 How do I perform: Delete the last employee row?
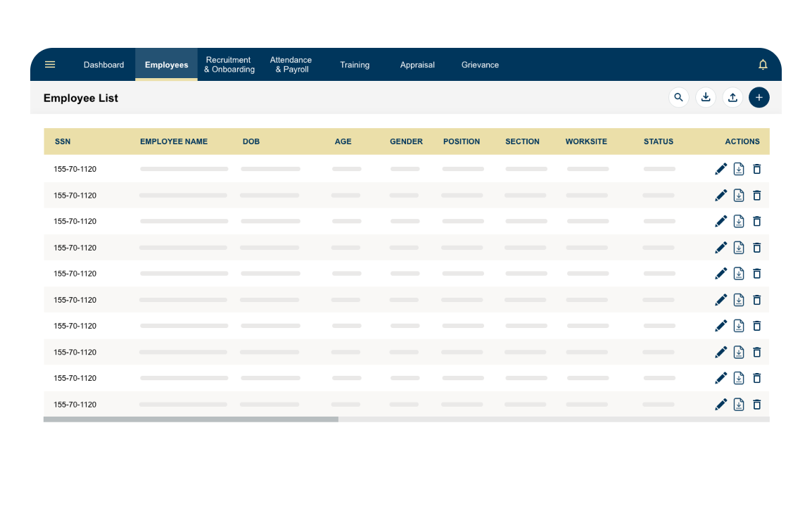[757, 404]
